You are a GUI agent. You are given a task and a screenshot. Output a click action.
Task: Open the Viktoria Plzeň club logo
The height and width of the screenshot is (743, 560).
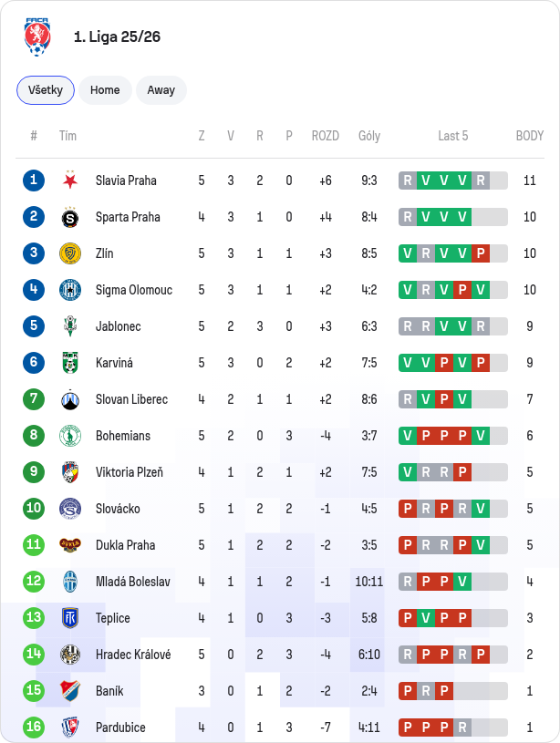[x=70, y=472]
